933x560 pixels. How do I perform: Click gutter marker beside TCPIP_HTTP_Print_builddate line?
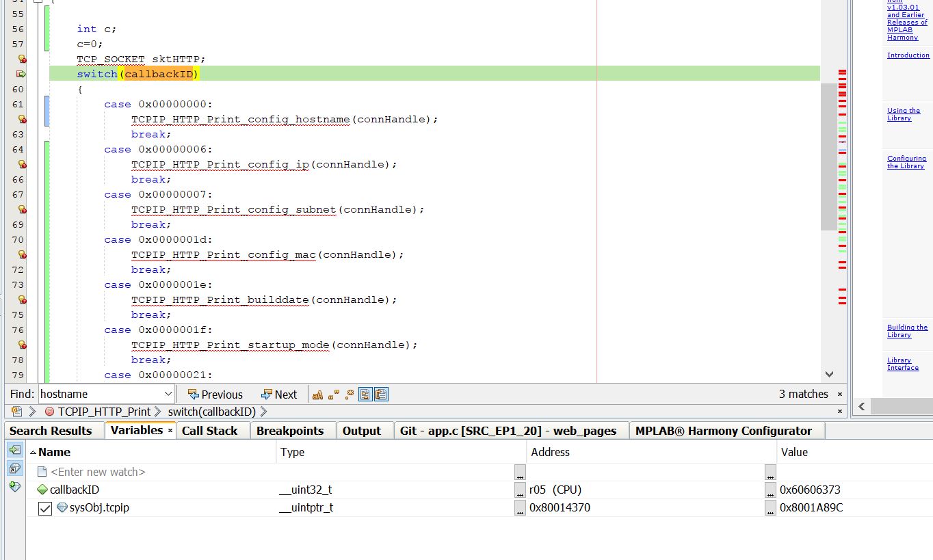[x=21, y=299]
